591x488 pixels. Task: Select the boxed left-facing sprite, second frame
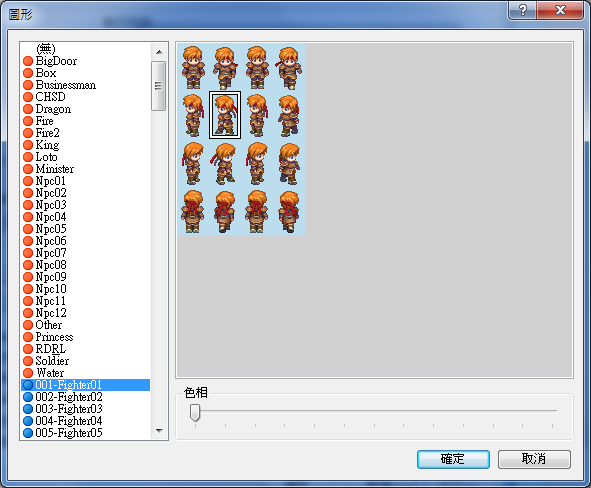[225, 115]
